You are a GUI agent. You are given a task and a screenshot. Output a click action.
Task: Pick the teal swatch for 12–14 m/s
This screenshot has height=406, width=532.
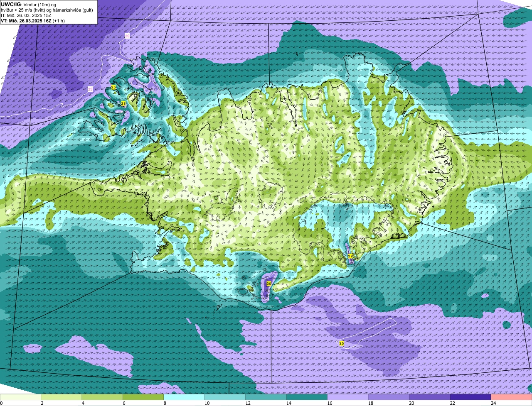(x=266, y=397)
